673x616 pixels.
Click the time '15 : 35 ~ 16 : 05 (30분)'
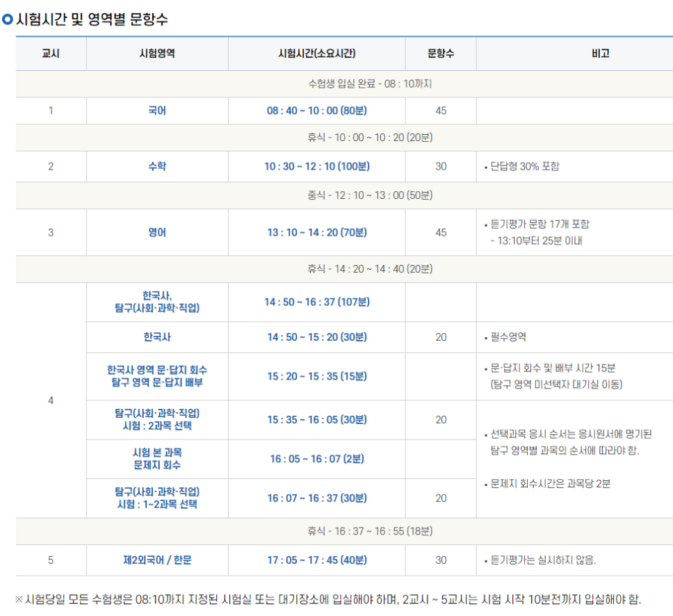[x=317, y=420]
